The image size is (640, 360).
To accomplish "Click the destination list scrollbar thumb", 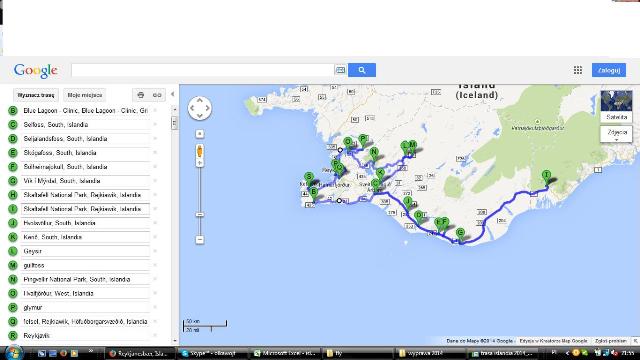I will click(175, 123).
